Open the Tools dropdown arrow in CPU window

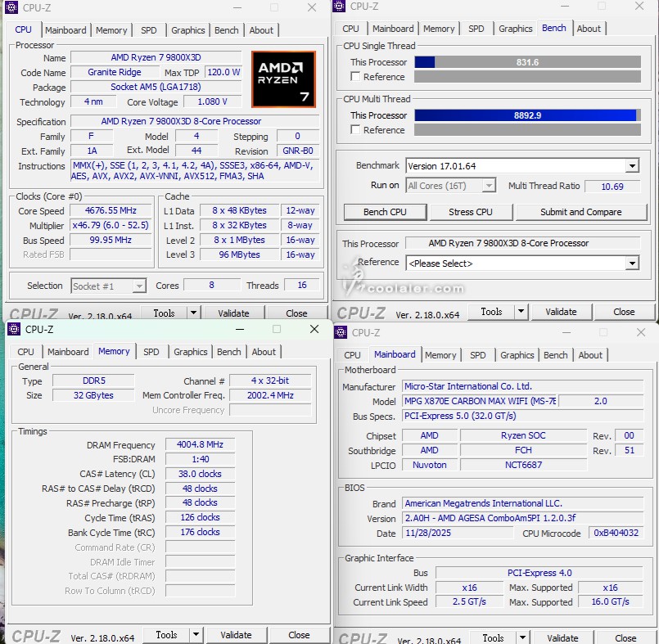point(193,313)
